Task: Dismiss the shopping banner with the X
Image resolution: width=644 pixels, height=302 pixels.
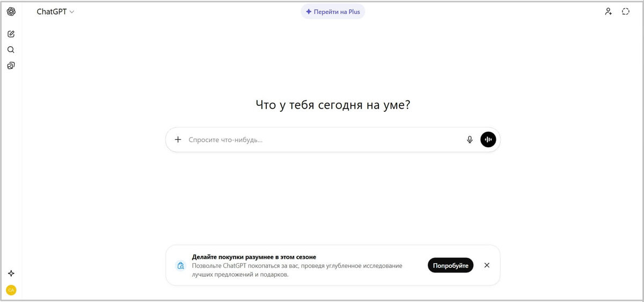Action: (487, 265)
